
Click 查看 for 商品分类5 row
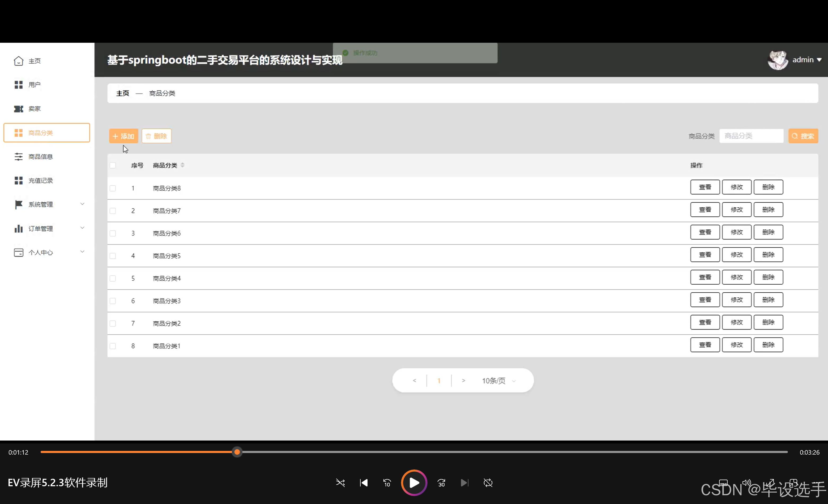[x=705, y=255]
